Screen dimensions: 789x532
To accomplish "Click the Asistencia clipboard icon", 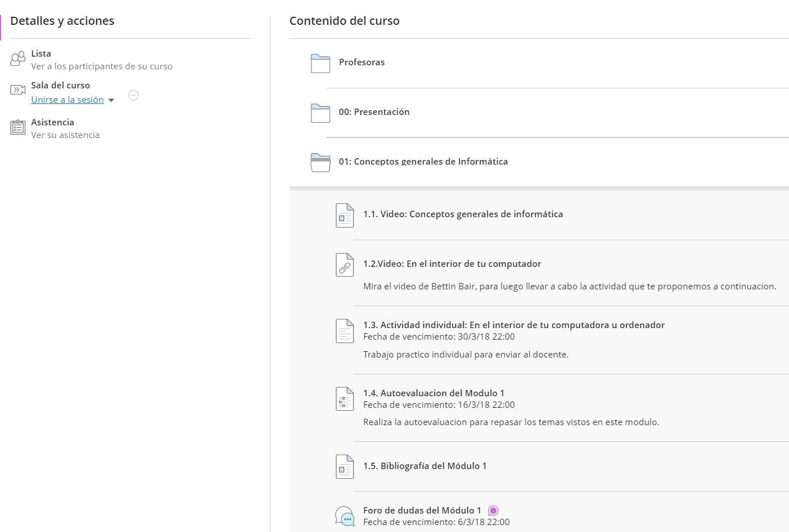I will pyautogui.click(x=18, y=127).
